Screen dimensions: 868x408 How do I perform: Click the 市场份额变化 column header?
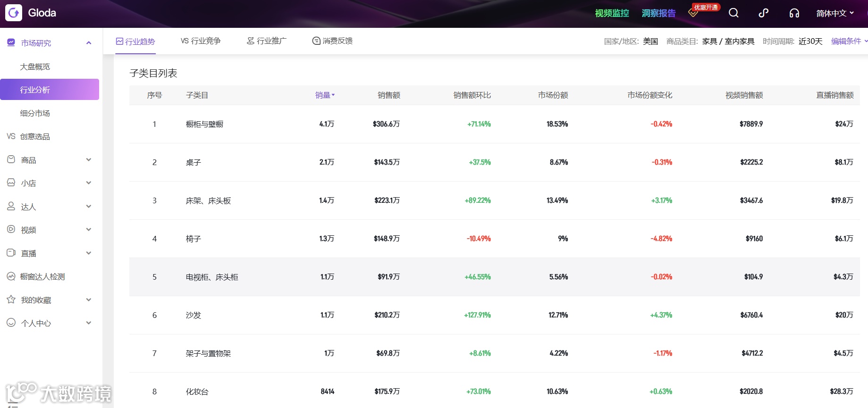click(649, 95)
